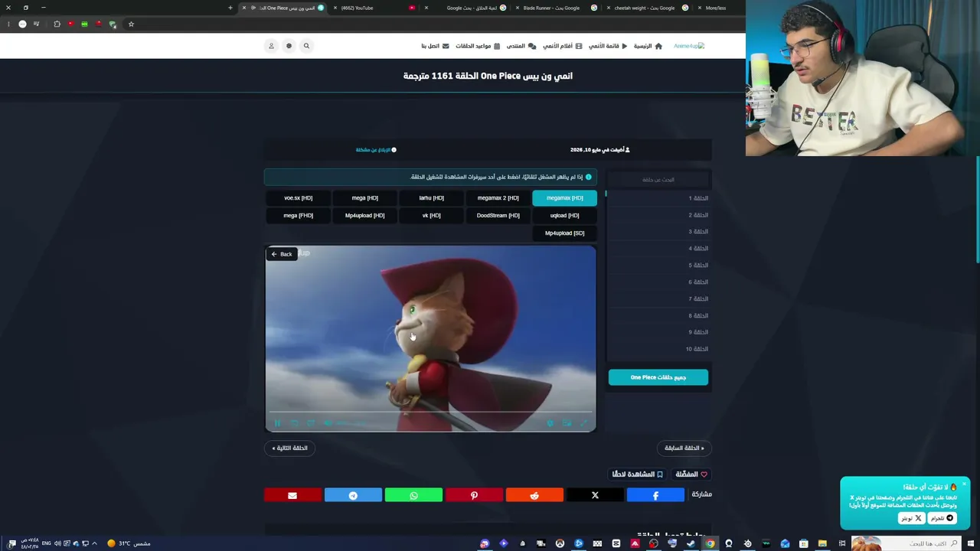Click the Chrome icon in the taskbar

(x=710, y=543)
